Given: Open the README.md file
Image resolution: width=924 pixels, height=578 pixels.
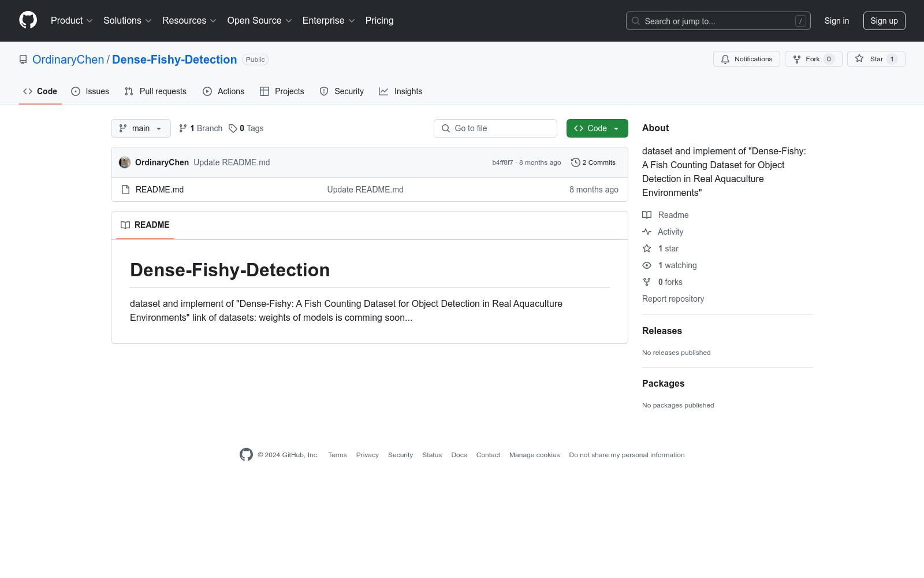Looking at the screenshot, I should point(159,190).
